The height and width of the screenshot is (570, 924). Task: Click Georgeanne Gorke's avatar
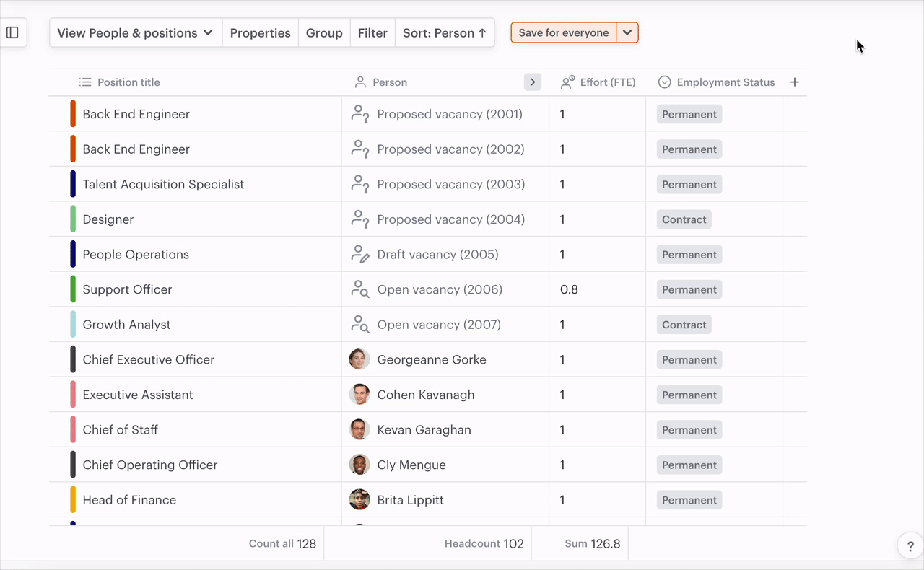359,359
